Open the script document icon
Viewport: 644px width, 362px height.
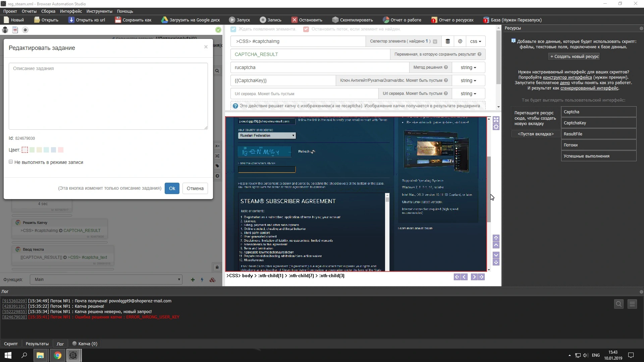pyautogui.click(x=15, y=30)
